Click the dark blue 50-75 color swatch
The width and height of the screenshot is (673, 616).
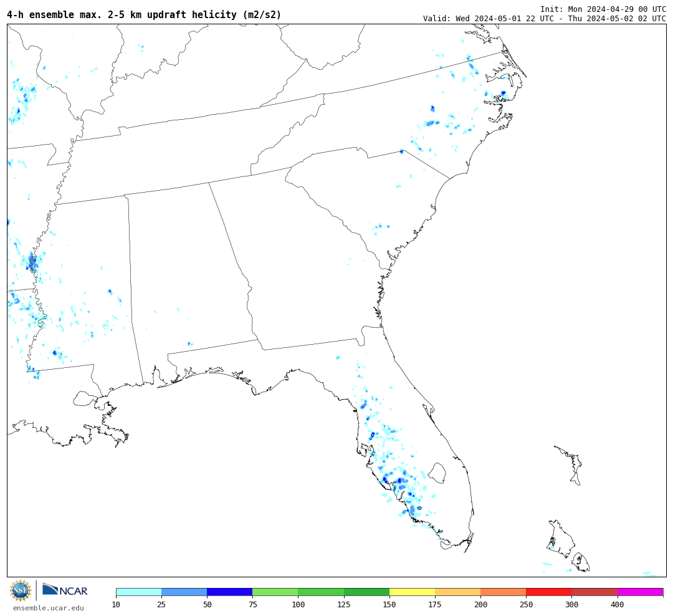coord(229,592)
